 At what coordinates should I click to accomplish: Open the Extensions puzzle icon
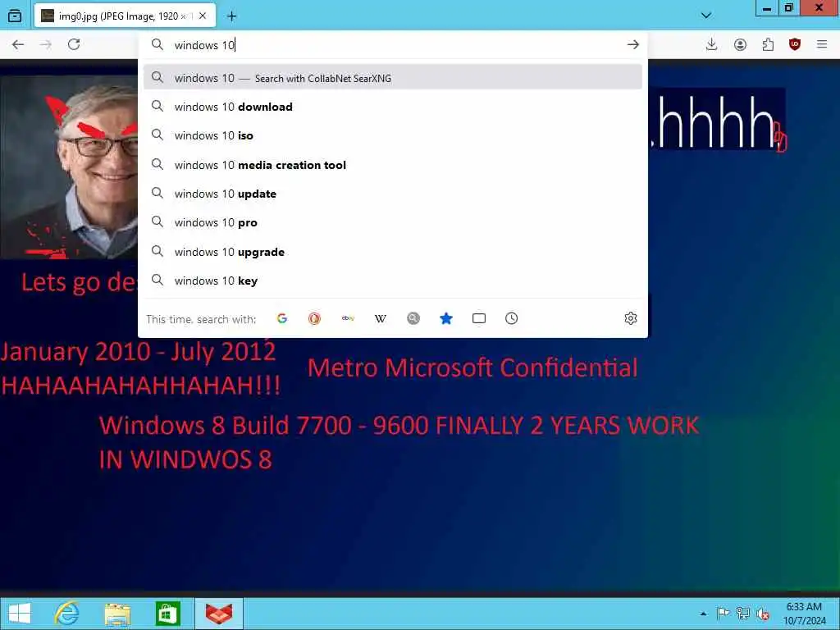click(768, 44)
